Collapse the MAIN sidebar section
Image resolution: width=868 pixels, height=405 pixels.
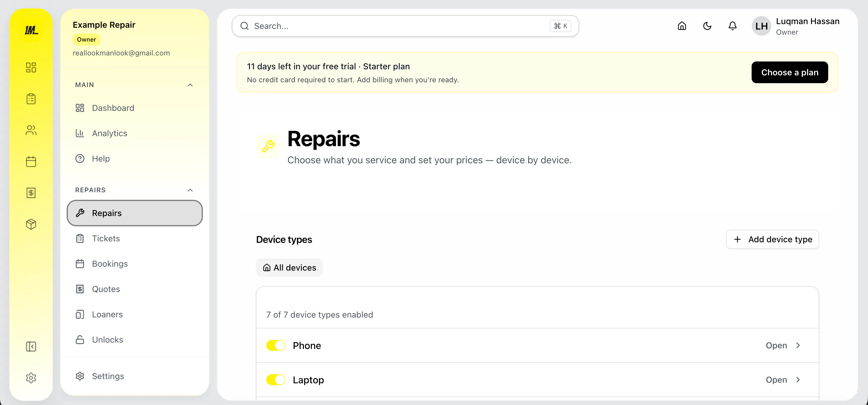pyautogui.click(x=190, y=85)
